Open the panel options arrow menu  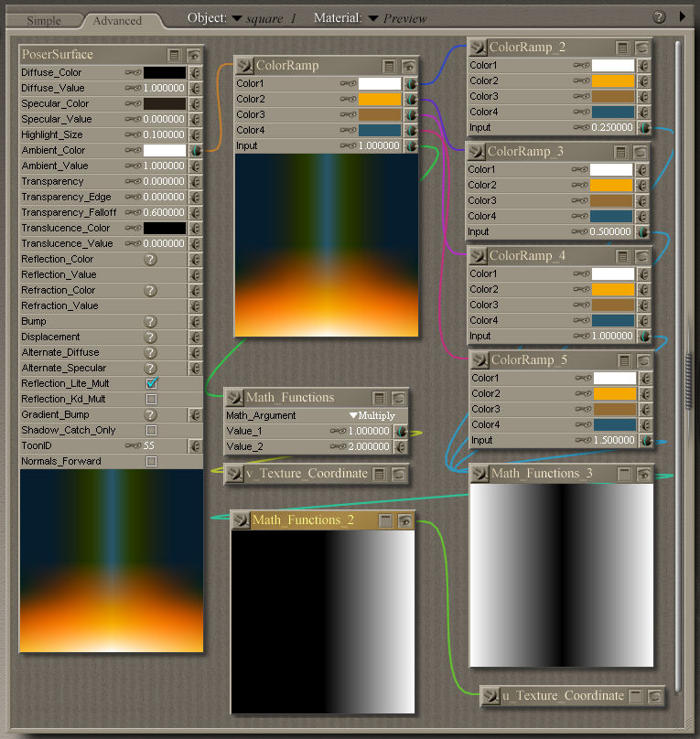coord(682,16)
